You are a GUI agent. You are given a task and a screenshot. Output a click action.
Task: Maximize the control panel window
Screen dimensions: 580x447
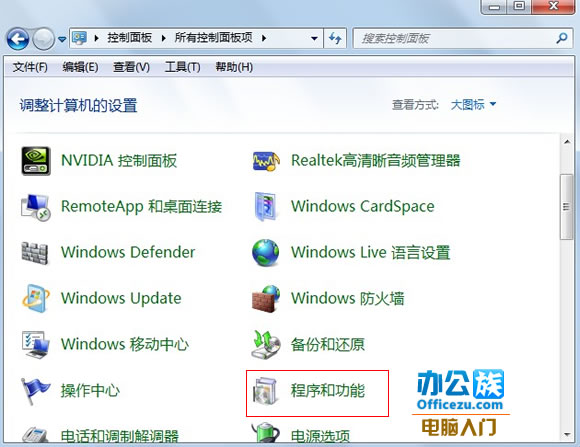[x=519, y=6]
